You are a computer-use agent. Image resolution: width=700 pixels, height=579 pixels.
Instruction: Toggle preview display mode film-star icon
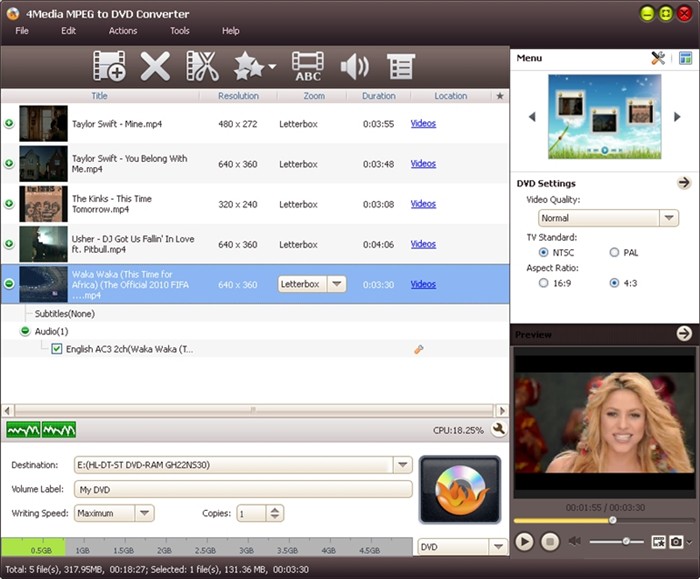tap(658, 542)
